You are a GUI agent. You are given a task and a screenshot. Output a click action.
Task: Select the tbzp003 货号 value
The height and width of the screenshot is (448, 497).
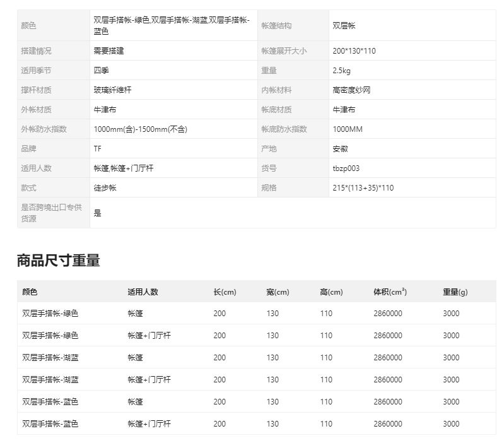pos(346,168)
